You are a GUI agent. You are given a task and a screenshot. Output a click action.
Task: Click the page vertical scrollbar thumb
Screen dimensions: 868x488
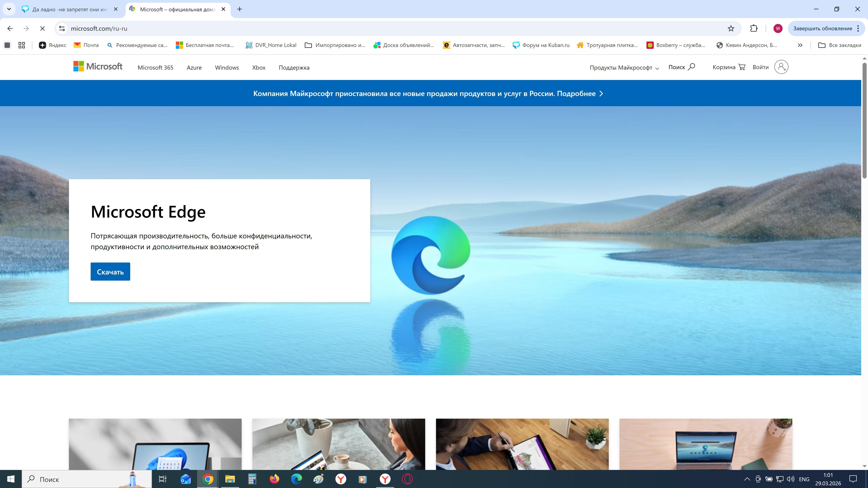(864, 120)
